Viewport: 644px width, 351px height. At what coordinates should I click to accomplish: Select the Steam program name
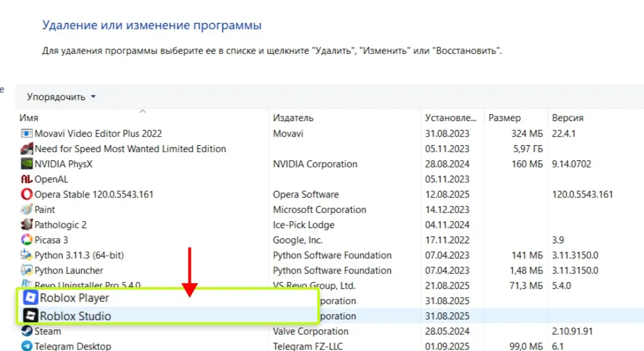click(x=47, y=331)
